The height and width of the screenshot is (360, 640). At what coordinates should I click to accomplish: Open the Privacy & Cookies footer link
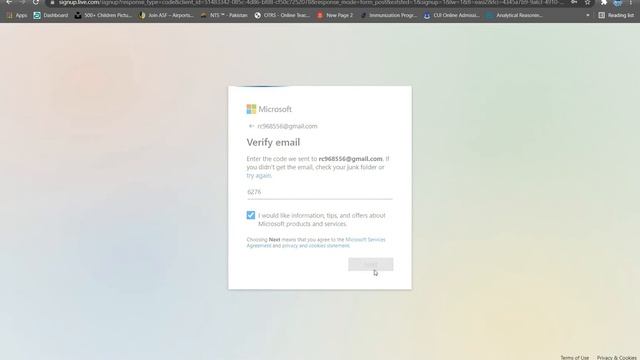617,358
